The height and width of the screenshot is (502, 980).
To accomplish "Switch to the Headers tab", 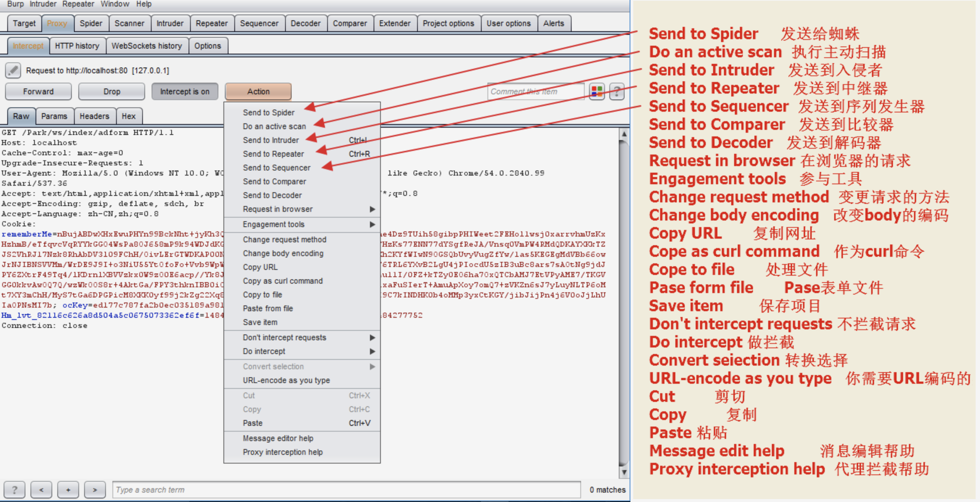I will 94,116.
